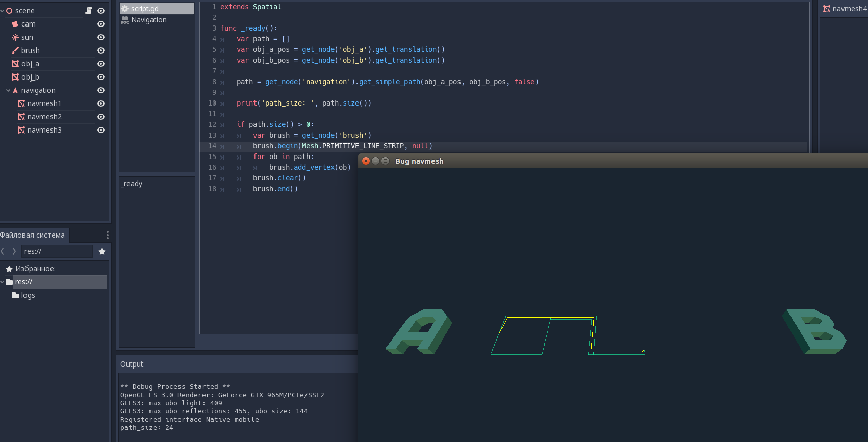Close the Bug navmesh window

(x=366, y=161)
